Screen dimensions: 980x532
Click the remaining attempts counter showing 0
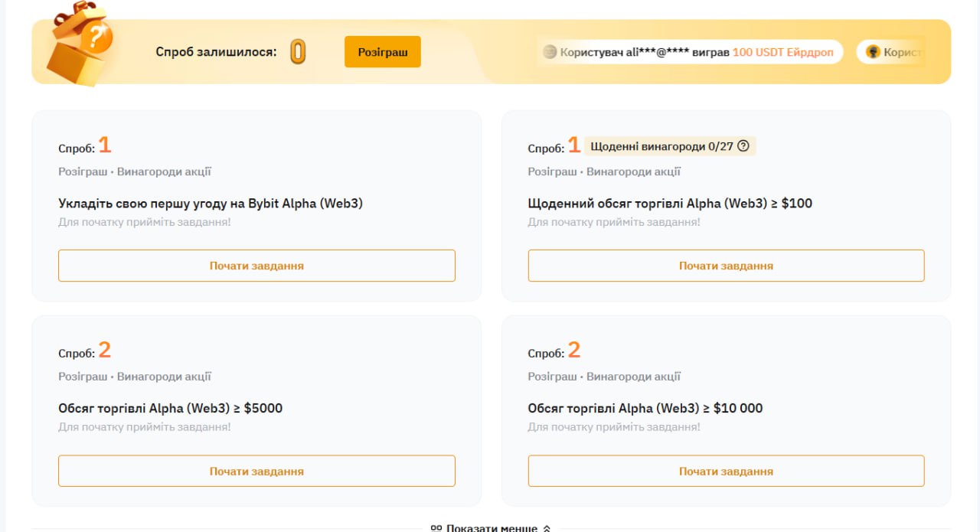point(298,52)
